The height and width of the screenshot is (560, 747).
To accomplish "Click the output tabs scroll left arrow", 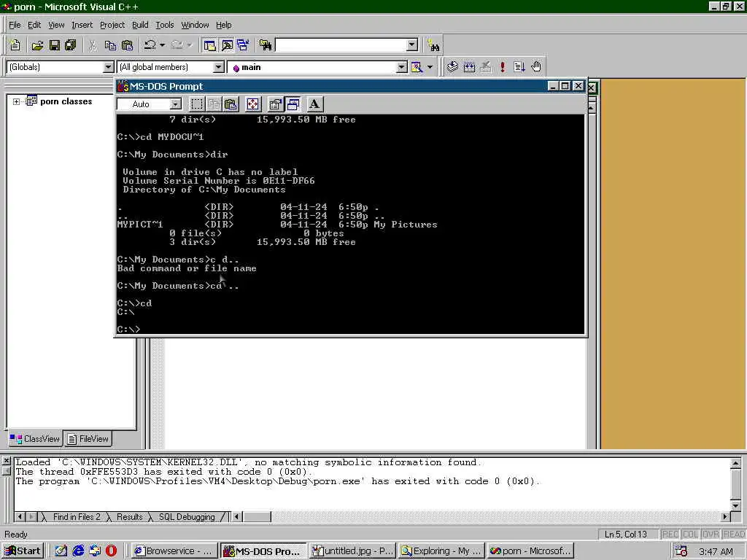I will click(x=20, y=517).
